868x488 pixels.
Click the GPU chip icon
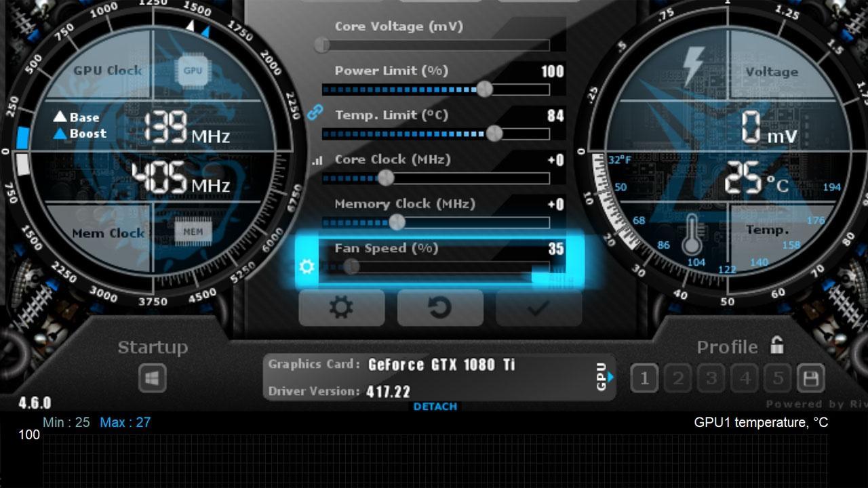193,70
